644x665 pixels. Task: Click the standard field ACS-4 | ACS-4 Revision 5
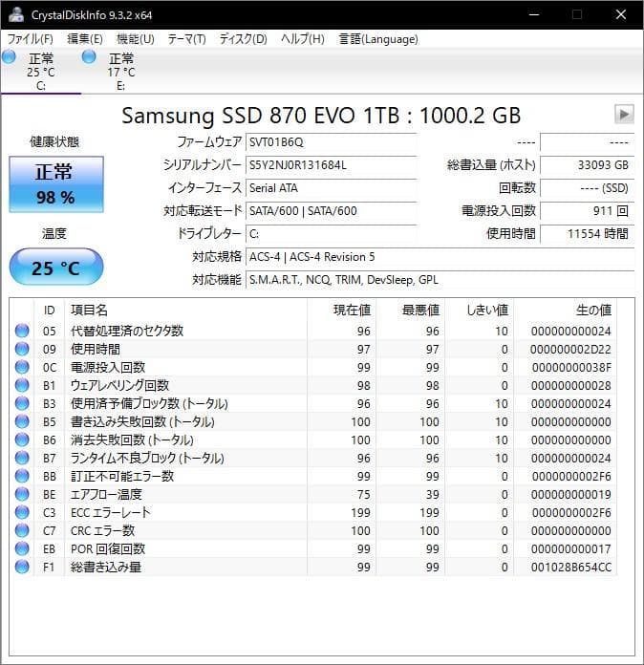440,257
